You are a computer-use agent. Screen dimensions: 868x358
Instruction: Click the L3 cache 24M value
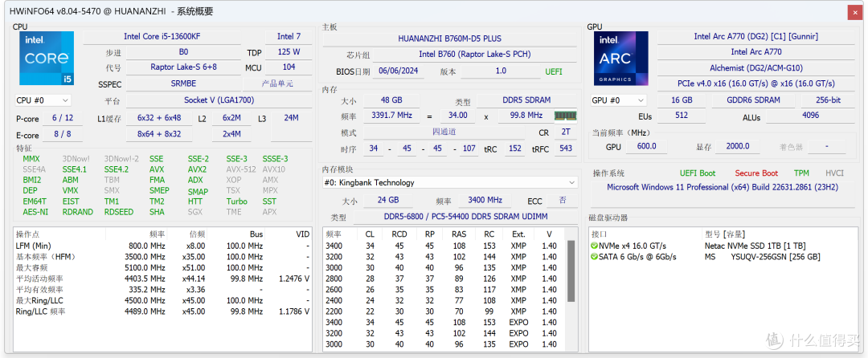[291, 118]
